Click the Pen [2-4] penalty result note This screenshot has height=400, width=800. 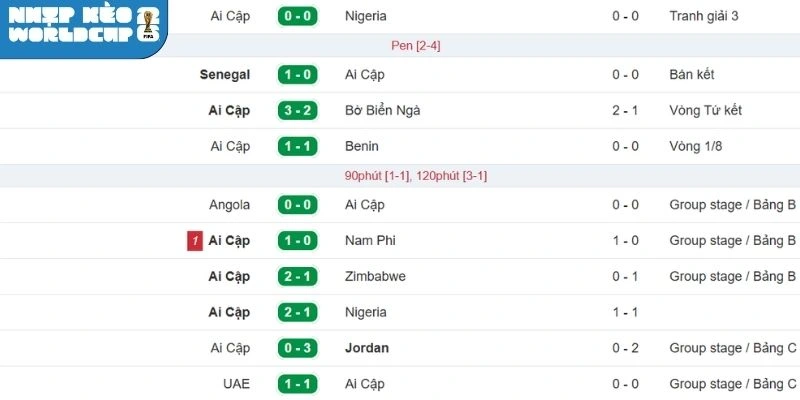(414, 45)
